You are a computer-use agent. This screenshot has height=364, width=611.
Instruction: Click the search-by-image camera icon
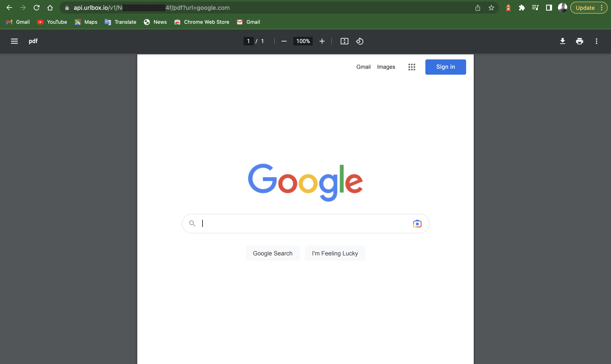pos(417,223)
